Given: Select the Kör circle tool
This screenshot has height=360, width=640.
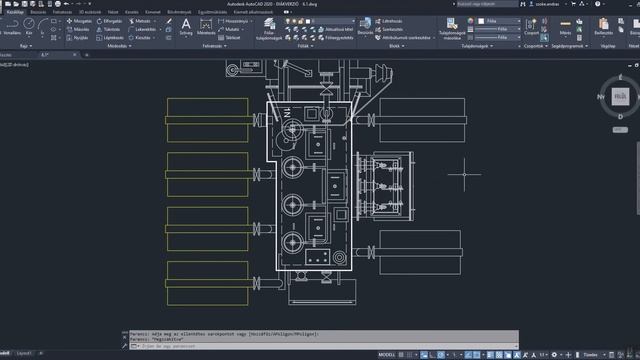Looking at the screenshot, I should tap(29, 27).
